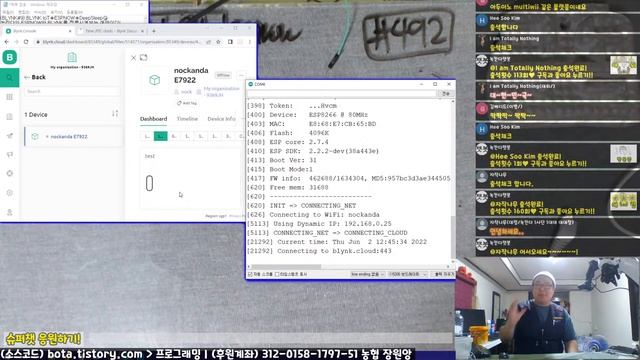Viewport: 640px width, 360px height.
Task: Open a new browser tab with plus
Action: (x=154, y=31)
